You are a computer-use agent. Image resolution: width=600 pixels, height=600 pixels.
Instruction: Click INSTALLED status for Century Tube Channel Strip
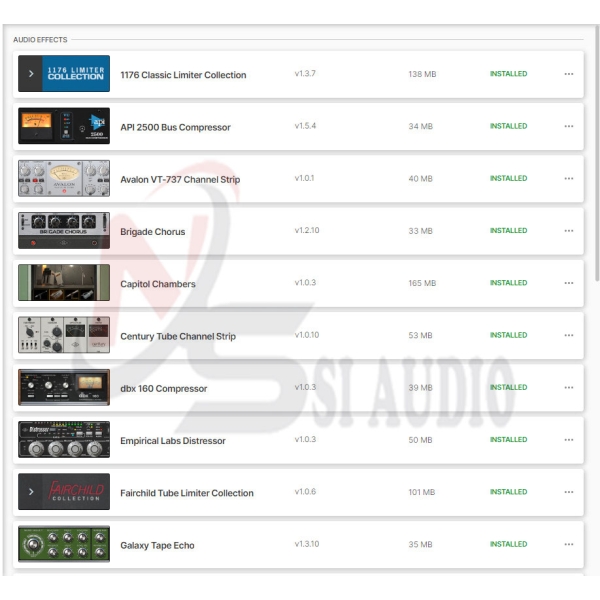pos(509,335)
